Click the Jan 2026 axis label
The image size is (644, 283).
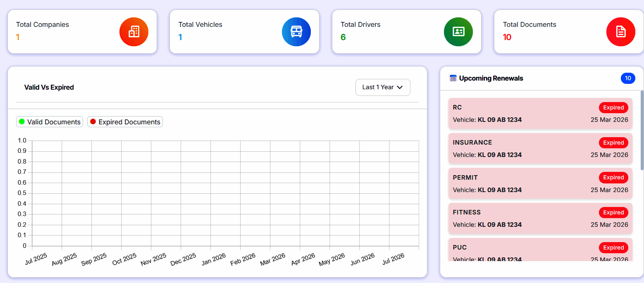[x=213, y=259]
